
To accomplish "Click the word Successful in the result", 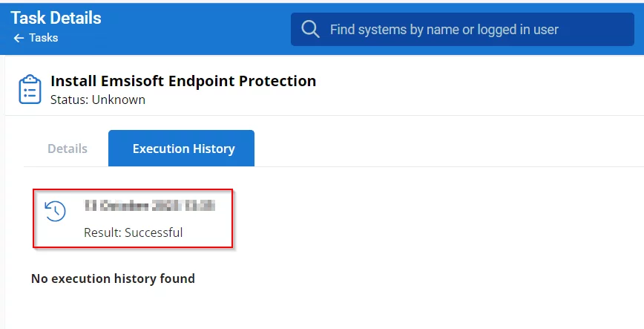I will [x=154, y=232].
